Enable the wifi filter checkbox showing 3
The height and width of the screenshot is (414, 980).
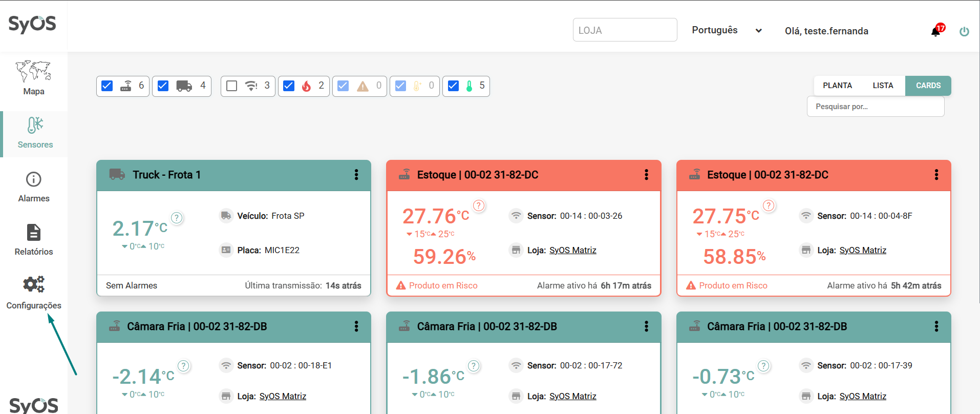pyautogui.click(x=231, y=86)
